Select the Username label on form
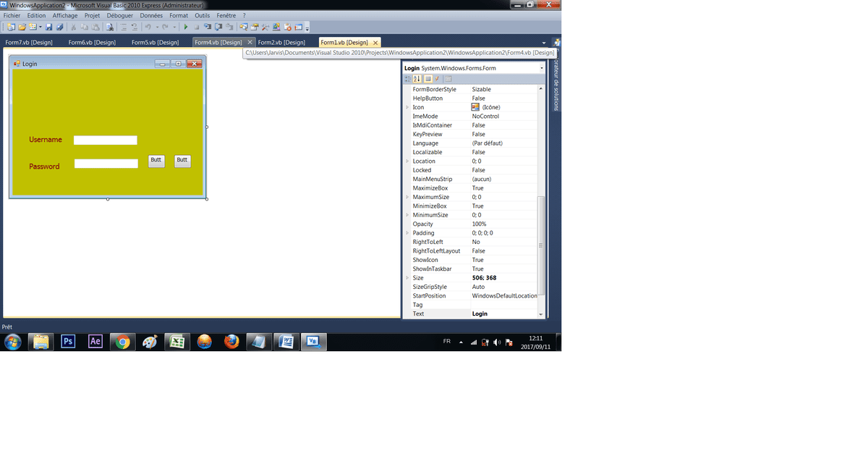 tap(46, 140)
